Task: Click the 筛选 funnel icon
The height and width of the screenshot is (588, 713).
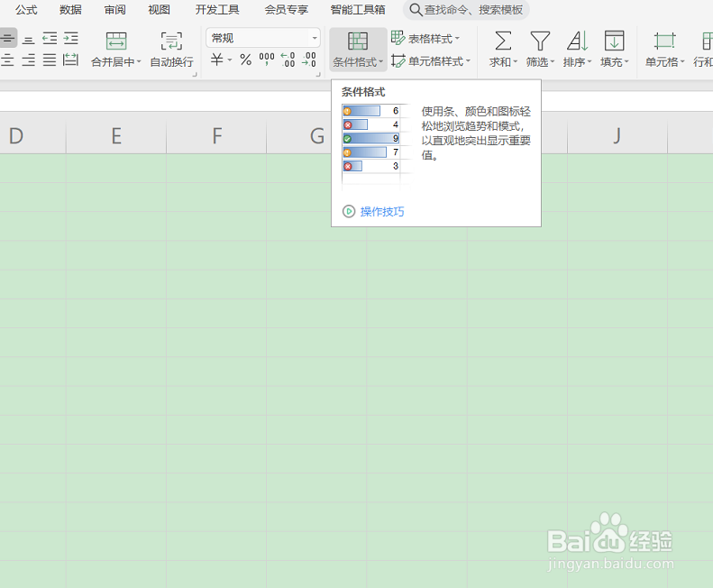Action: (540, 41)
